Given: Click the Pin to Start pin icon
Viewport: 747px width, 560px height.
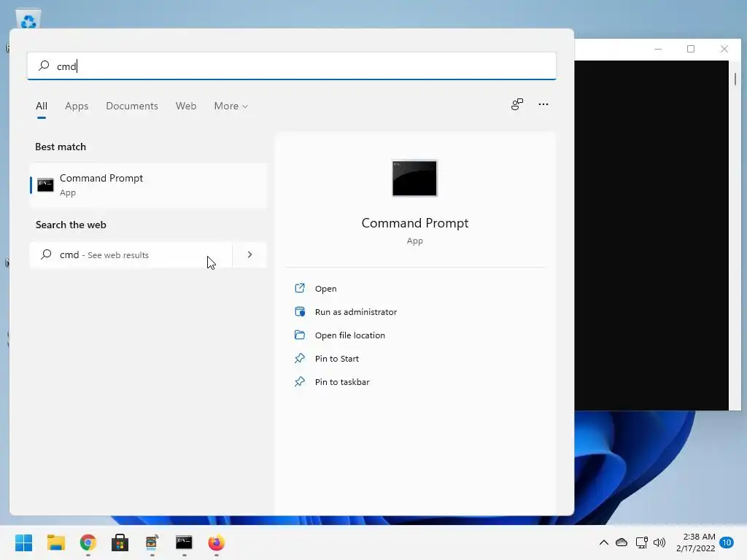Looking at the screenshot, I should 300,358.
